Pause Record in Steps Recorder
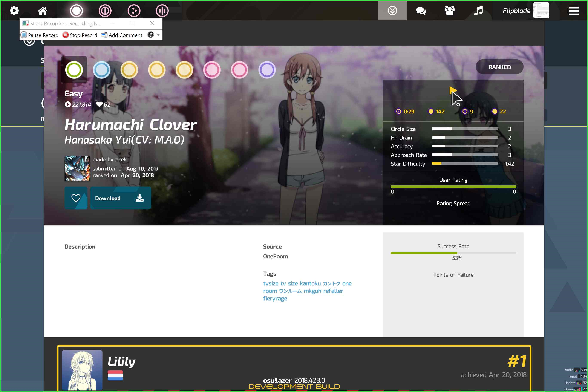This screenshot has height=392, width=588. [x=40, y=35]
